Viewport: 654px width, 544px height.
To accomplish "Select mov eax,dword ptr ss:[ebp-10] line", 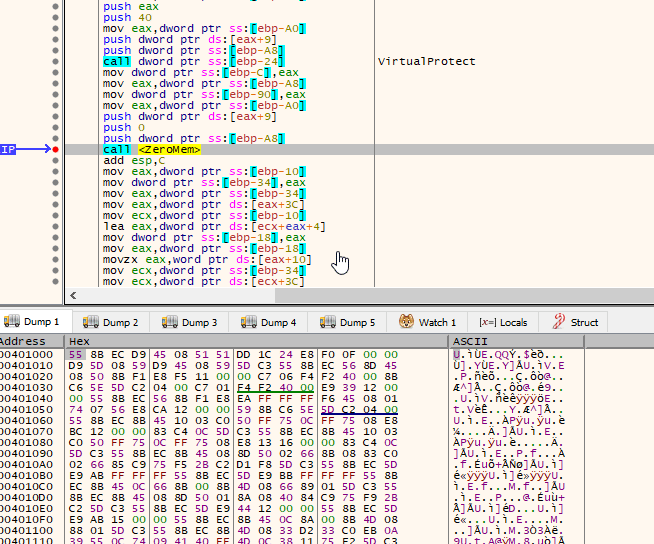I will tap(204, 171).
